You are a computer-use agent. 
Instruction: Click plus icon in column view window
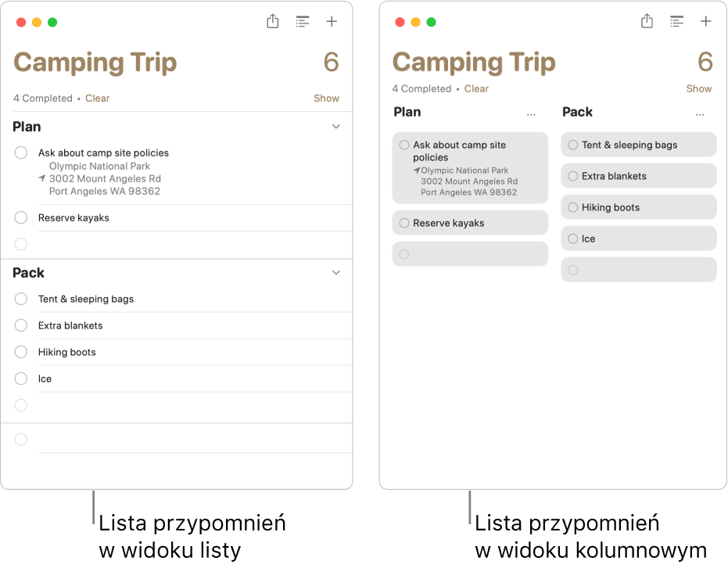[x=706, y=22]
